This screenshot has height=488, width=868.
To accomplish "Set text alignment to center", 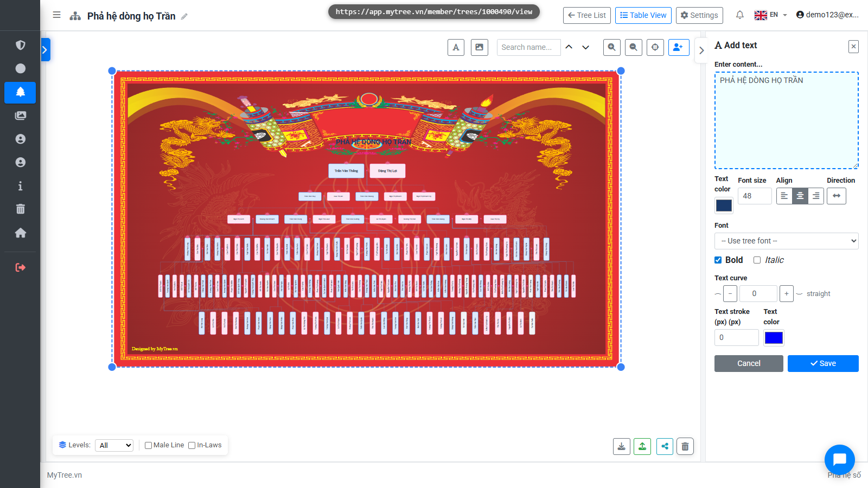I will [x=800, y=196].
